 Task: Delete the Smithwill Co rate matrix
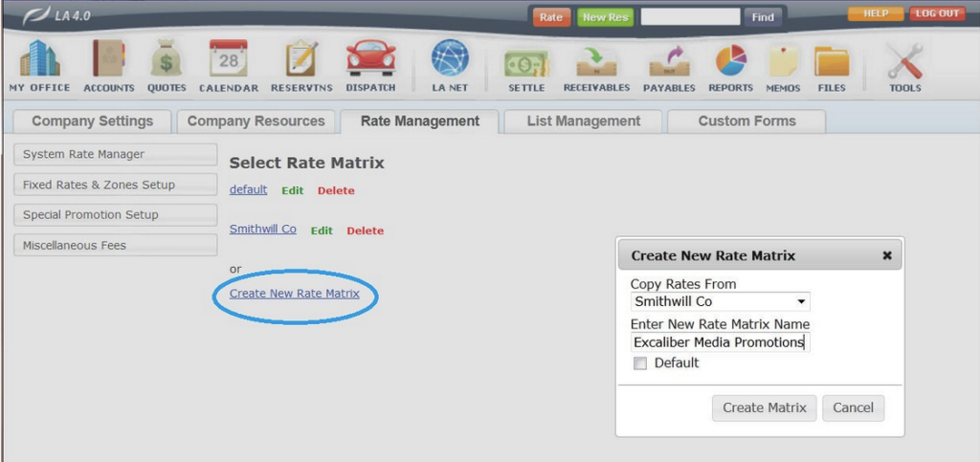click(x=365, y=231)
